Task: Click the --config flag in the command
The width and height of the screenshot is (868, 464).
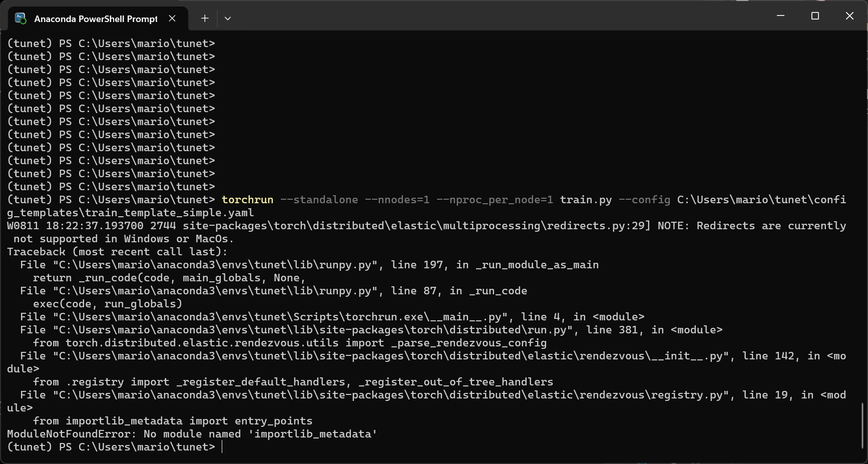Action: point(644,200)
